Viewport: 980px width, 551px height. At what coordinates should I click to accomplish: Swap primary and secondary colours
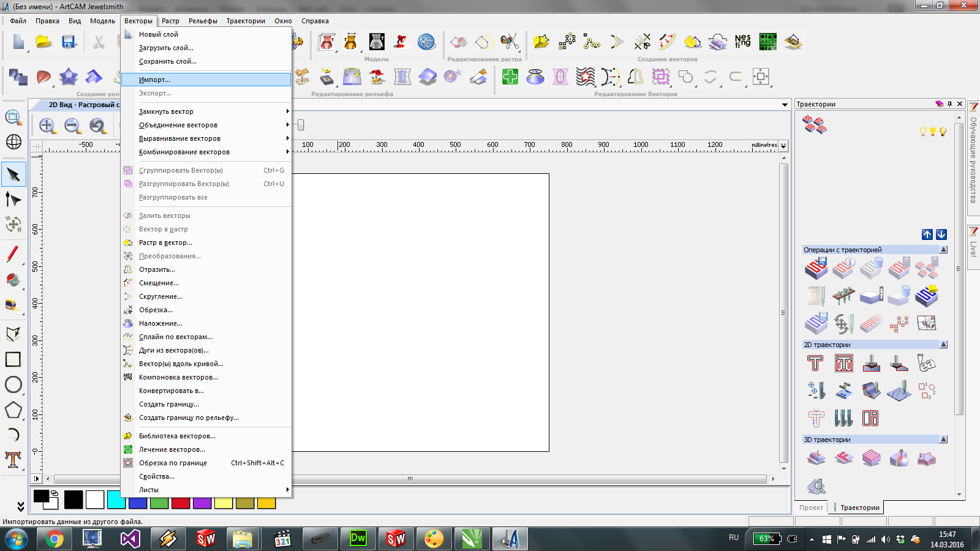55,493
